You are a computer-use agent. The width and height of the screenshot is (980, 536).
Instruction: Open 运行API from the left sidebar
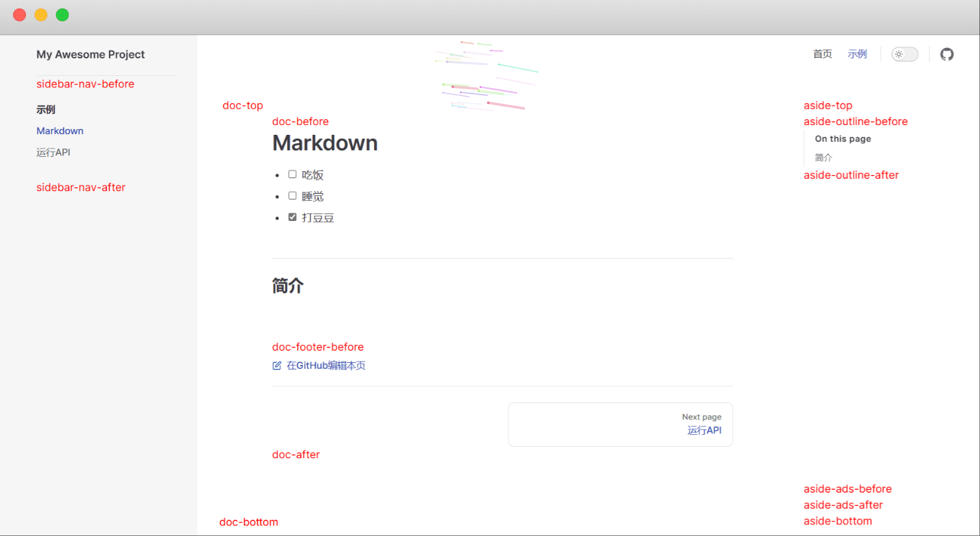coord(53,152)
